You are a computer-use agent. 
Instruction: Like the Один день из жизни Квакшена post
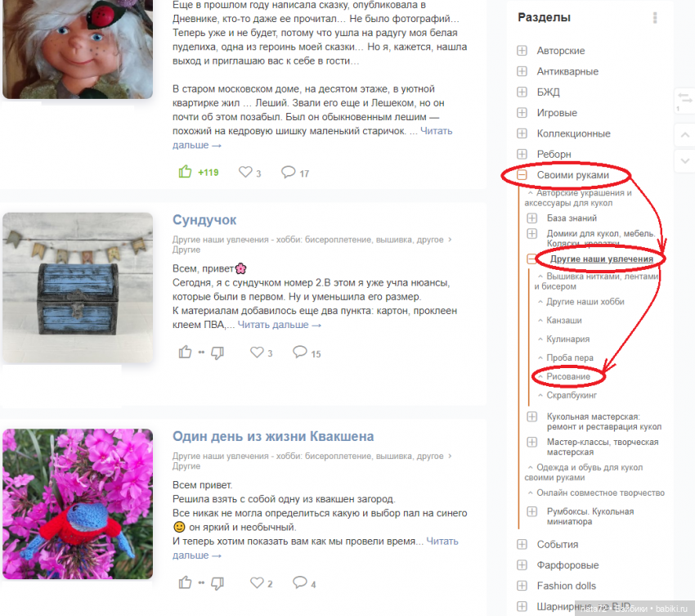186,583
